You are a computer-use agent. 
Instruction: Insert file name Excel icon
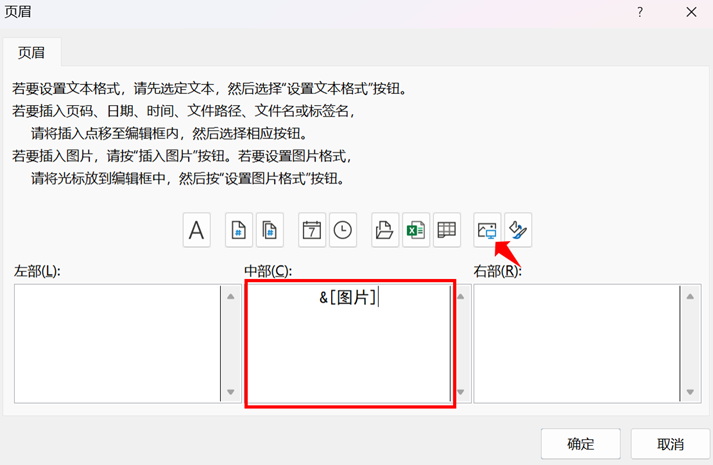(416, 231)
